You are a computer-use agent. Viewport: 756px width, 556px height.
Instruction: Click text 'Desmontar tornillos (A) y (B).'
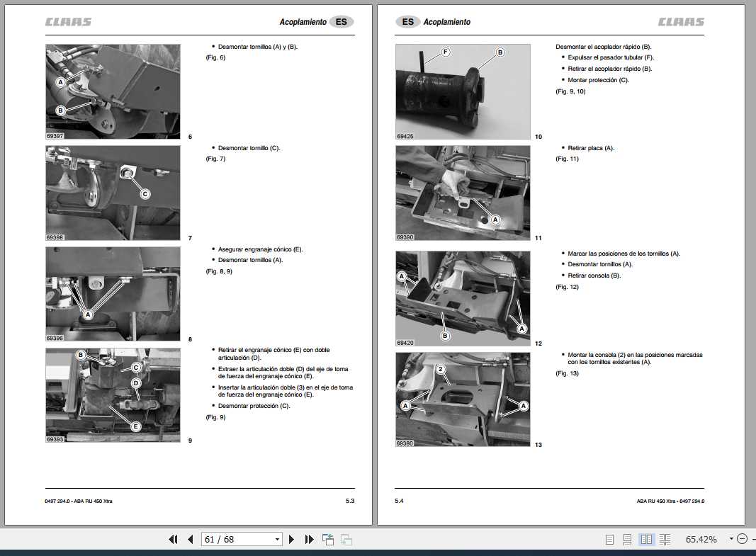pos(258,47)
